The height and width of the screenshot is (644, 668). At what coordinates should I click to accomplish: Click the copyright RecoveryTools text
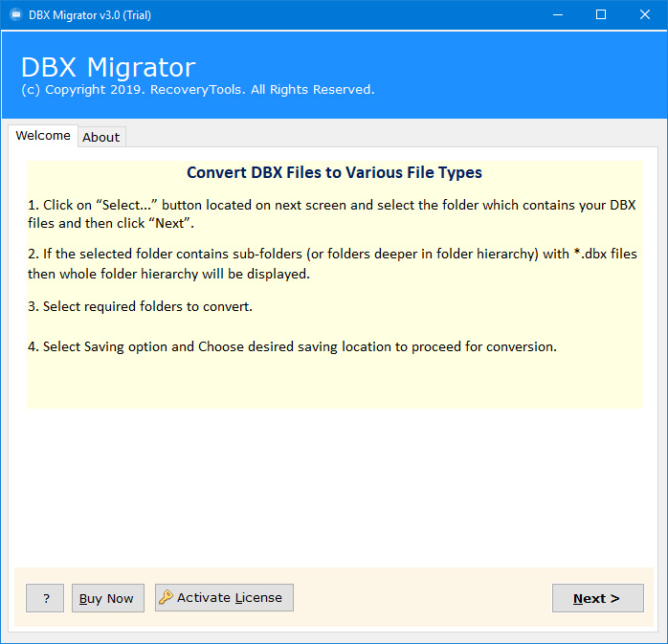[198, 89]
